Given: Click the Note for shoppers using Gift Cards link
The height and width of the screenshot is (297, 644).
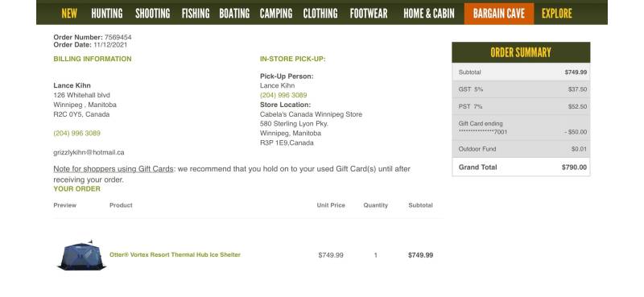Looking at the screenshot, I should (x=114, y=169).
